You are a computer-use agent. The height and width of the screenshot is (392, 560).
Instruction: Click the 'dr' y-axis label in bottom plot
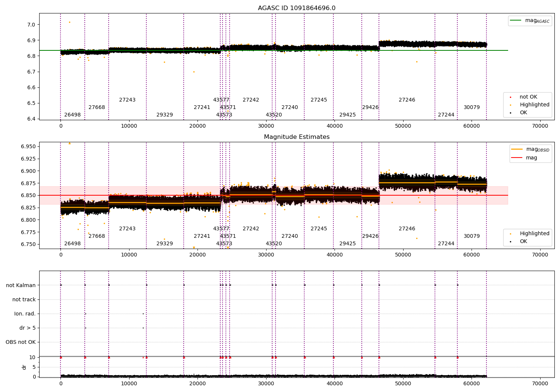tap(24, 367)
